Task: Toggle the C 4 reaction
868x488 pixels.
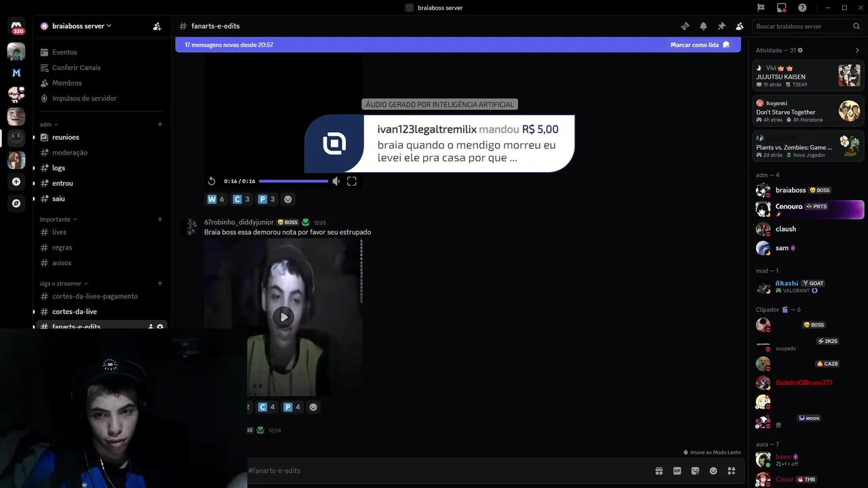Action: (267, 407)
